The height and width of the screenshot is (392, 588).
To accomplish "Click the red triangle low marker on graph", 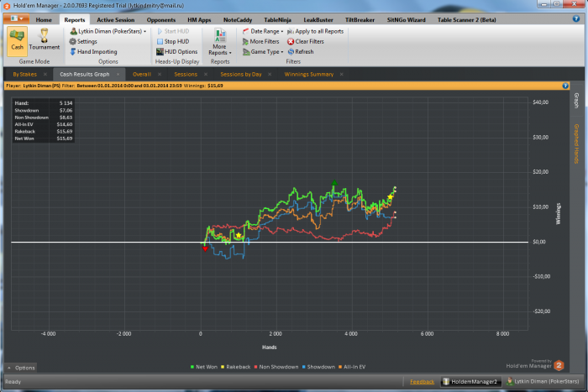I will (x=205, y=248).
